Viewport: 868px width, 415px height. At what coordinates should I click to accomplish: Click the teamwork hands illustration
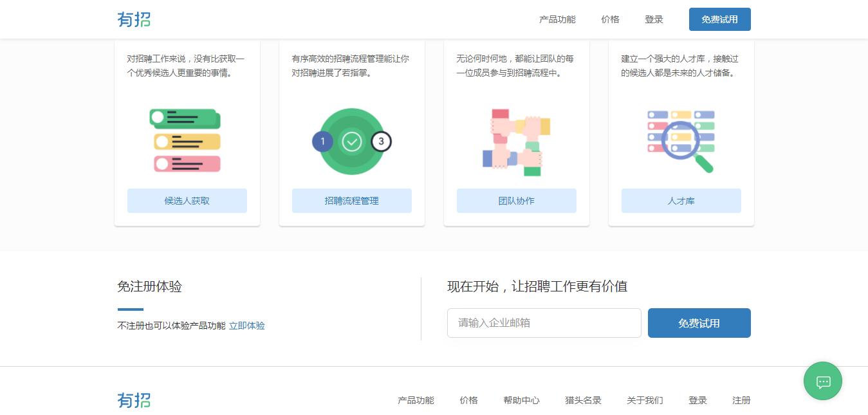tap(516, 140)
